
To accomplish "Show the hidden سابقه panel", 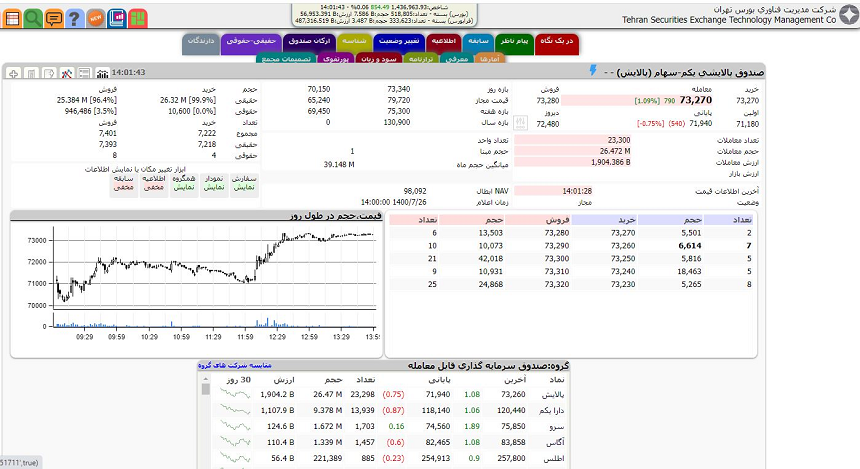I will point(124,182).
